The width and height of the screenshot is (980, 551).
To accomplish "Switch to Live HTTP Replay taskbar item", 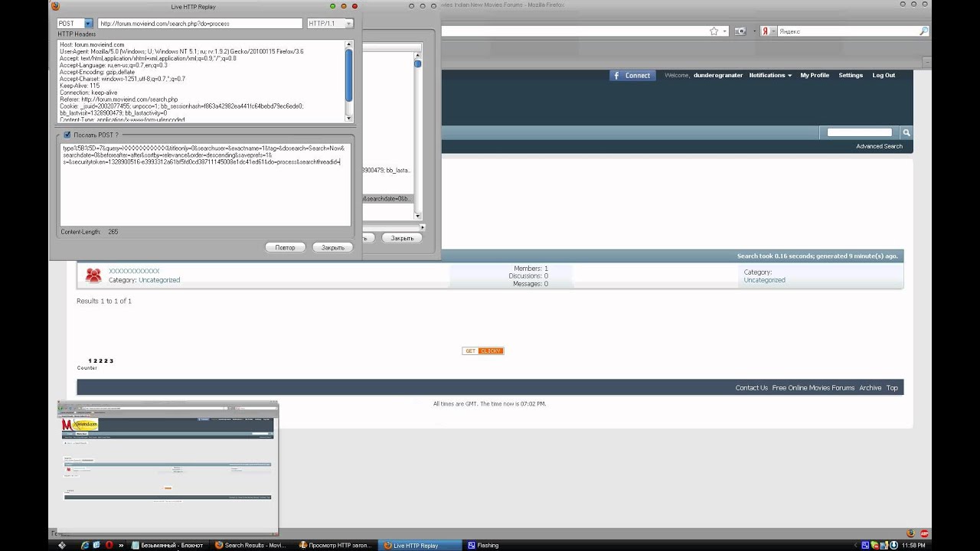I will click(420, 545).
